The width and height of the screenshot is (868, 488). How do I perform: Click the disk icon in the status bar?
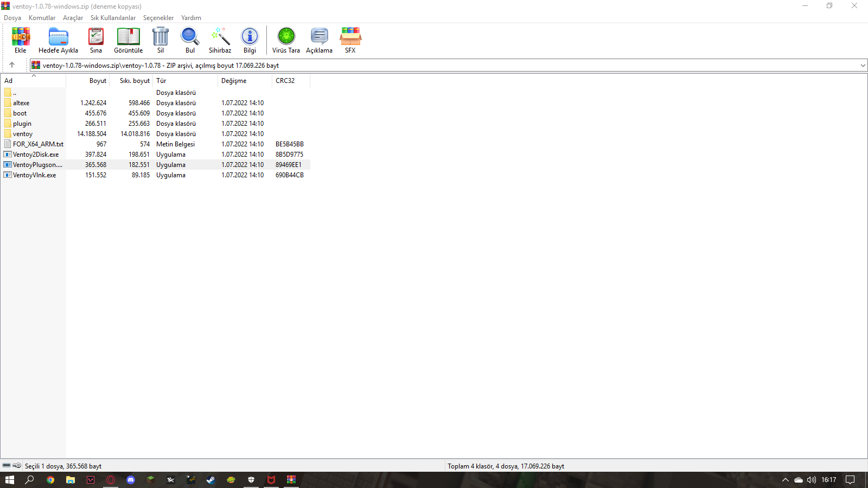[x=7, y=466]
